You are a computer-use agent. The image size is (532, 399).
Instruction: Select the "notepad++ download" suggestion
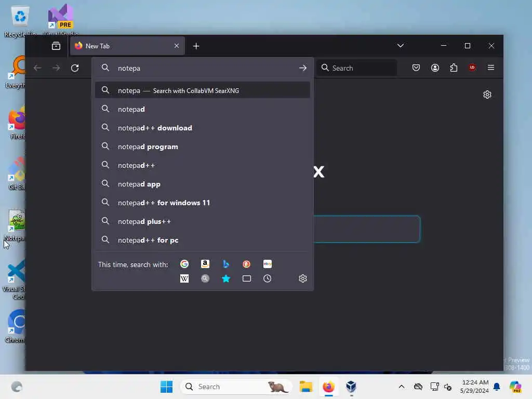tap(203, 128)
